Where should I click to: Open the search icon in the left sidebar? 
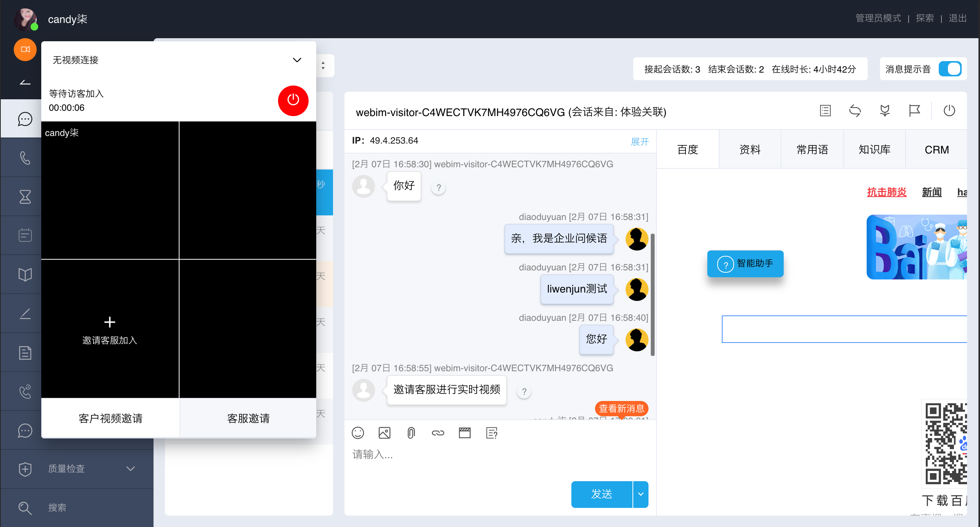tap(25, 508)
